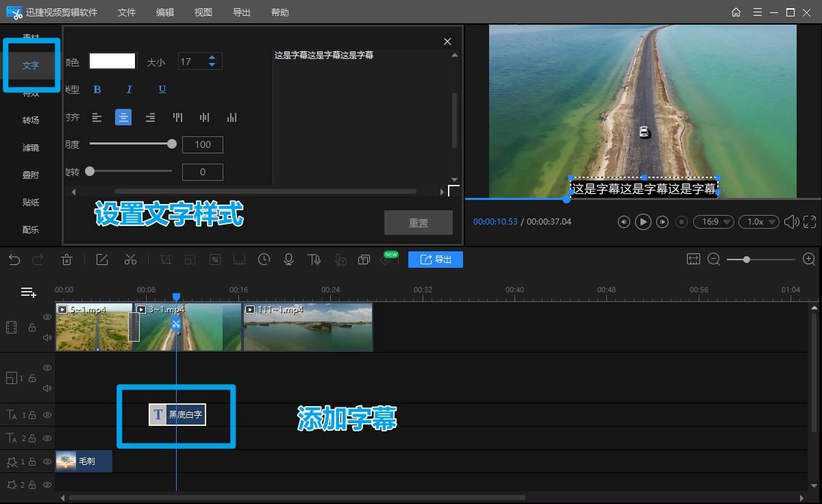The height and width of the screenshot is (504, 822).
Task: Switch to the 配乐 sidebar tab
Action: (x=31, y=230)
